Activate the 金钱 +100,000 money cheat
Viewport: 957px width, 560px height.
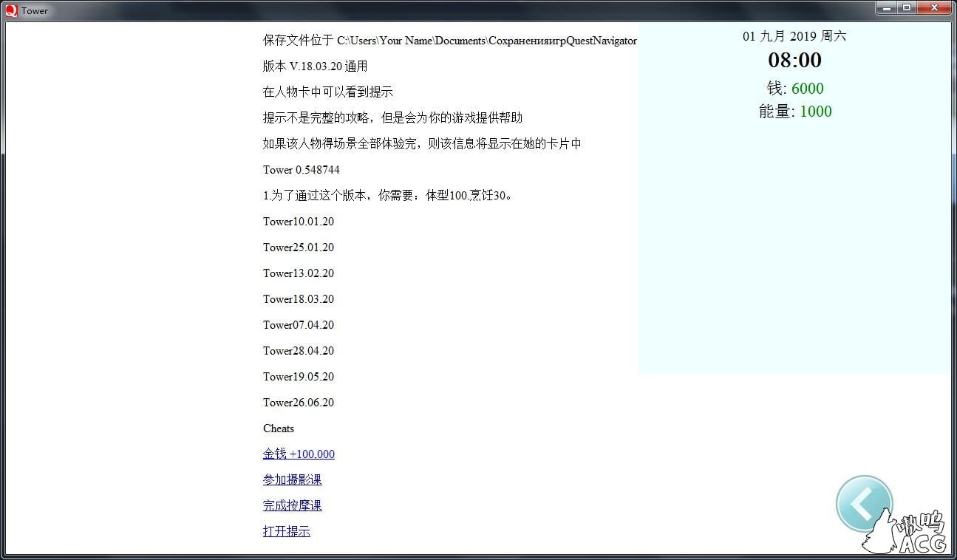click(x=299, y=454)
